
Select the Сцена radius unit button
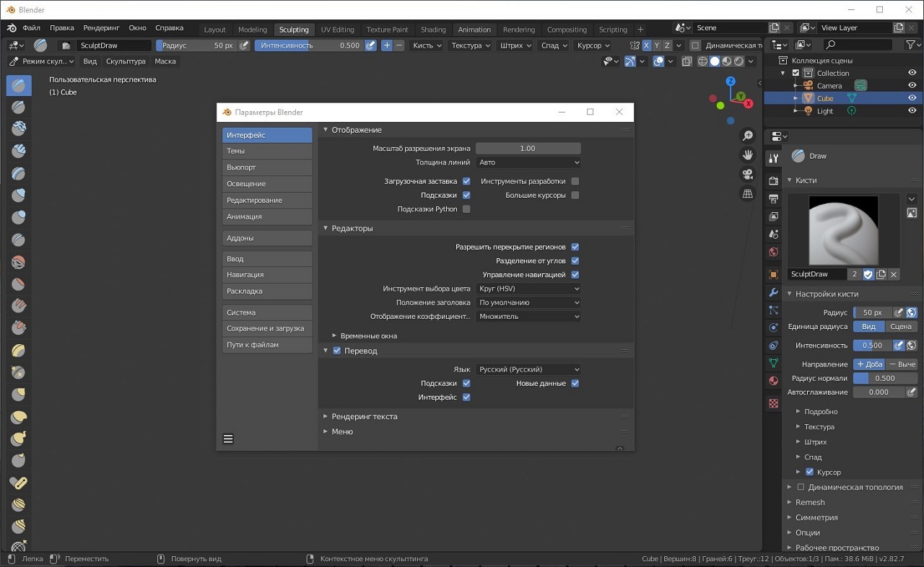point(900,327)
